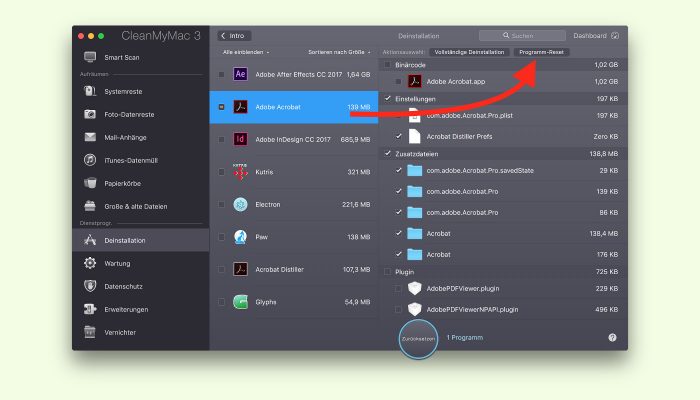
Task: Uncheck Einstellungen group checkbox
Action: pyautogui.click(x=387, y=99)
